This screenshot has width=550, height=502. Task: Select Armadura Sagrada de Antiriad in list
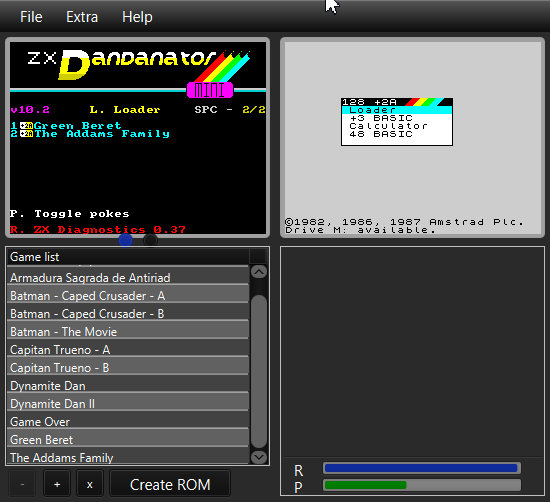point(128,277)
